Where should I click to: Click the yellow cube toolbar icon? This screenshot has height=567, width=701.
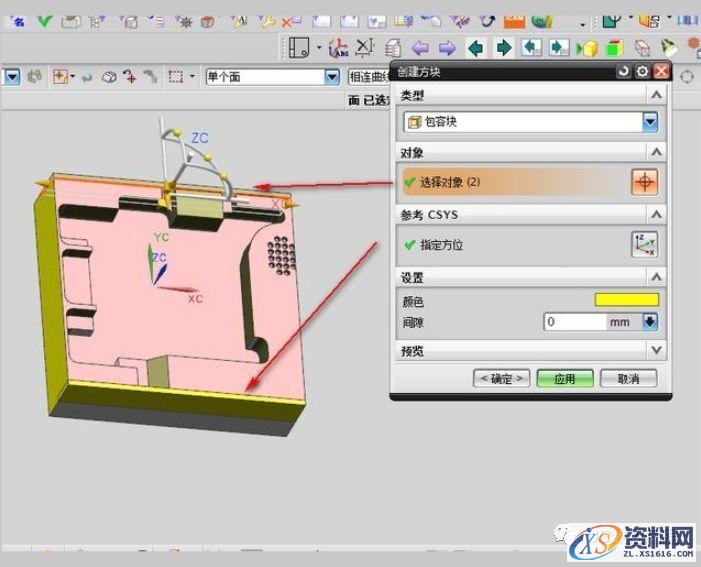(x=590, y=48)
